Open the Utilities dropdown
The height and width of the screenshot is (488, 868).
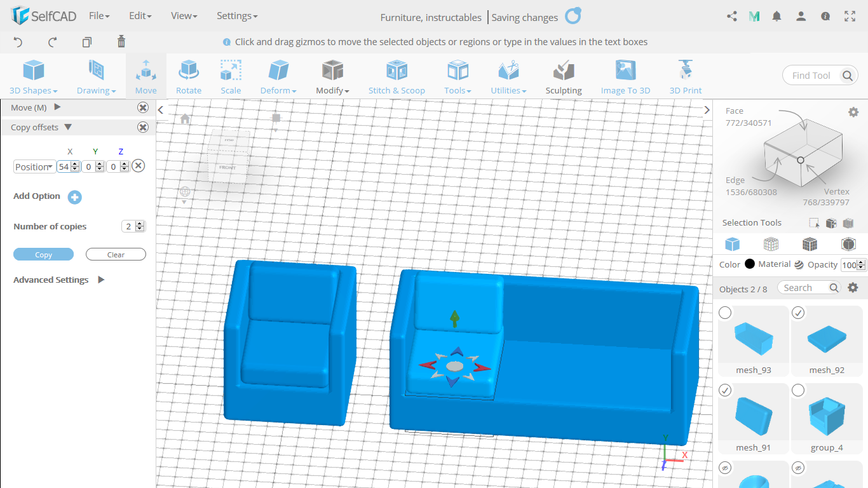pos(508,76)
